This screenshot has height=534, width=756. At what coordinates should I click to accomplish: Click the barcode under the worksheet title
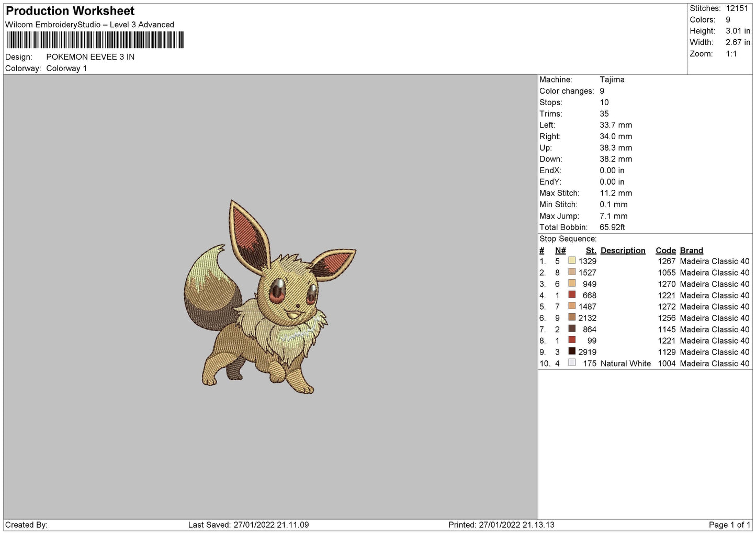point(95,40)
